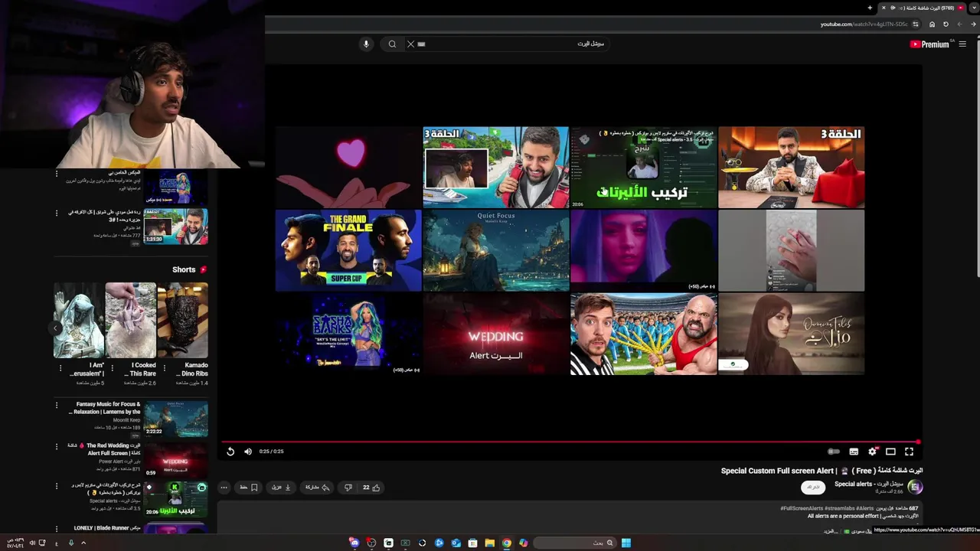Image resolution: width=980 pixels, height=551 pixels.
Task: Download the video with download button
Action: [282, 487]
